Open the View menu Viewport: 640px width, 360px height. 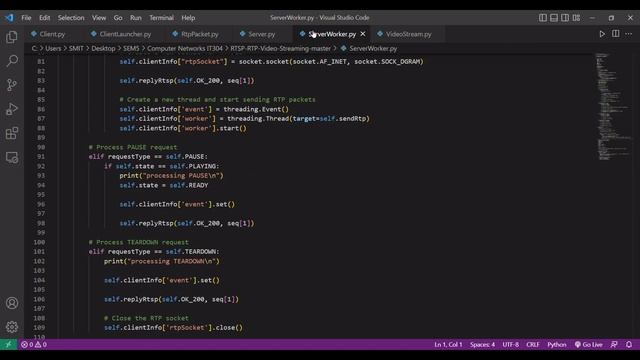[99, 18]
